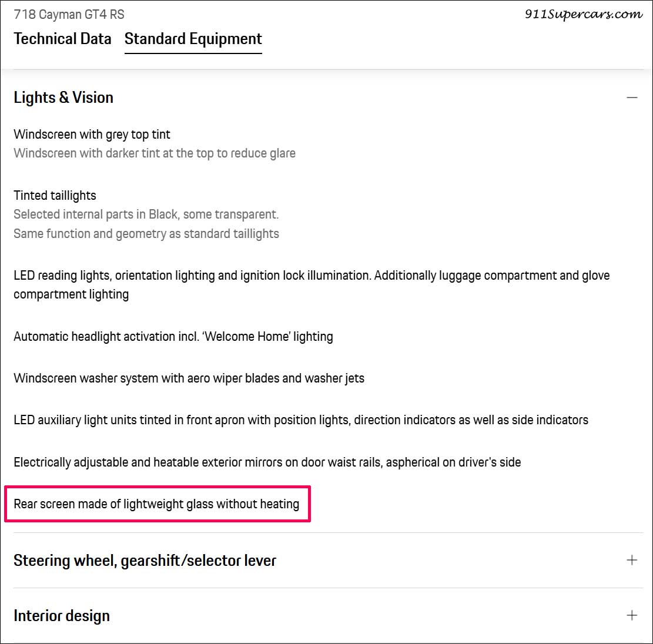Open the 911Supercars.com watermark link
Screen dimensions: 653x644
tap(583, 15)
